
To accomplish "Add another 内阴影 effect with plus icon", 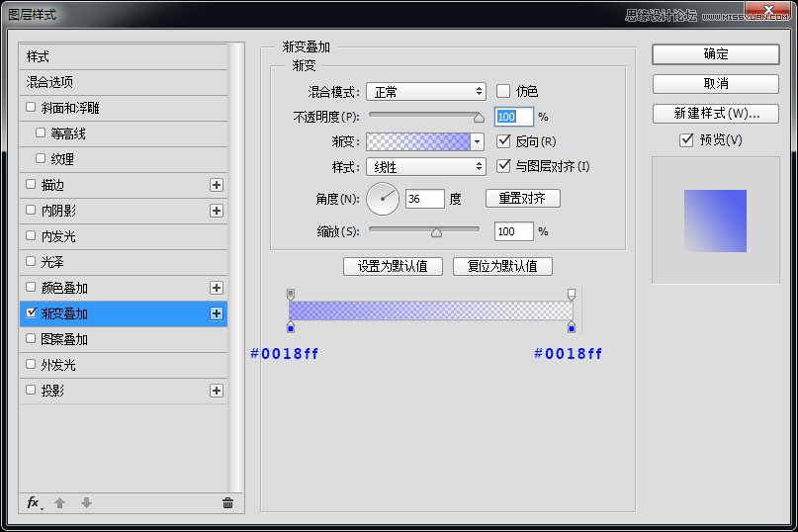I will click(x=217, y=211).
